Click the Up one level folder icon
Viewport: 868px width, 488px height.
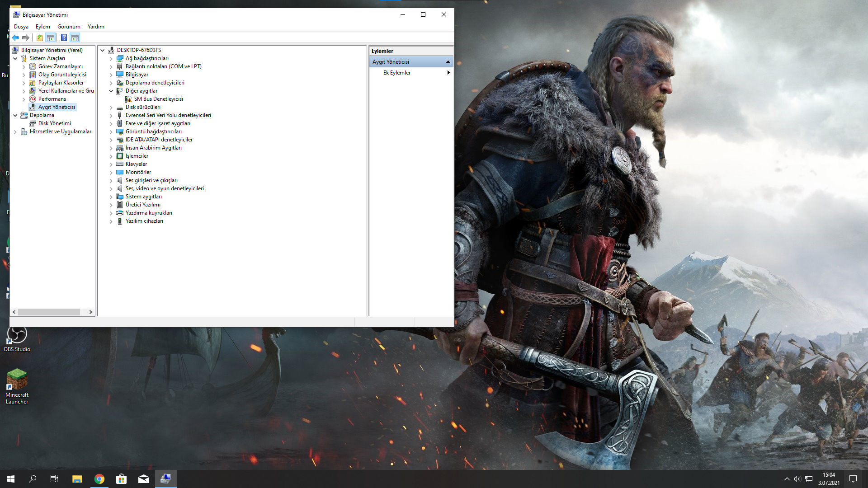click(40, 38)
